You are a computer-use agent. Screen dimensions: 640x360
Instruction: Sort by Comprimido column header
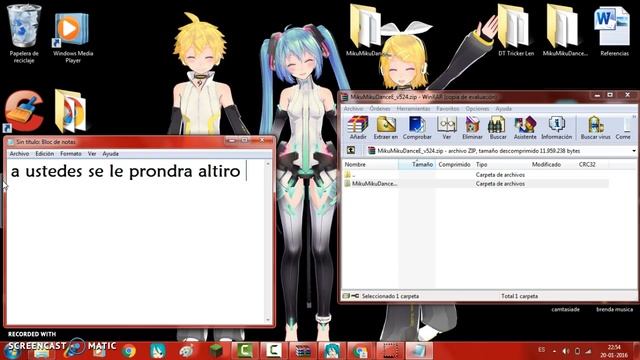(454, 164)
